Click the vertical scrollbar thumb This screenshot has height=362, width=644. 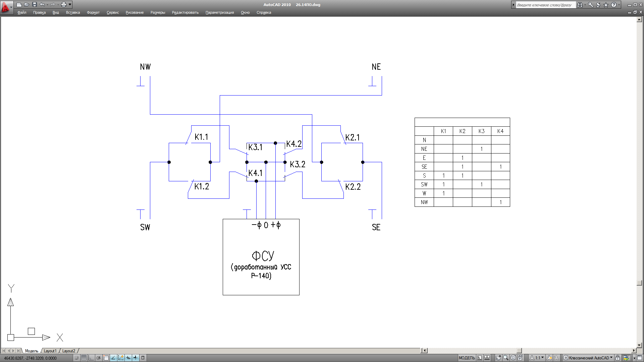639,283
